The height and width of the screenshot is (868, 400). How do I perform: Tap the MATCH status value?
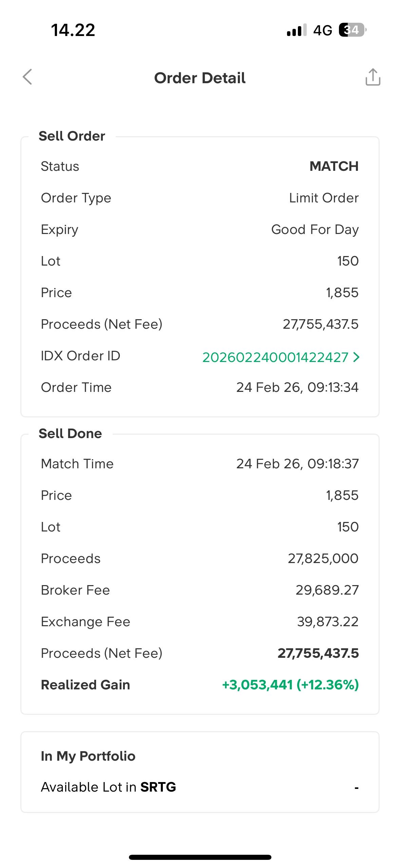334,166
